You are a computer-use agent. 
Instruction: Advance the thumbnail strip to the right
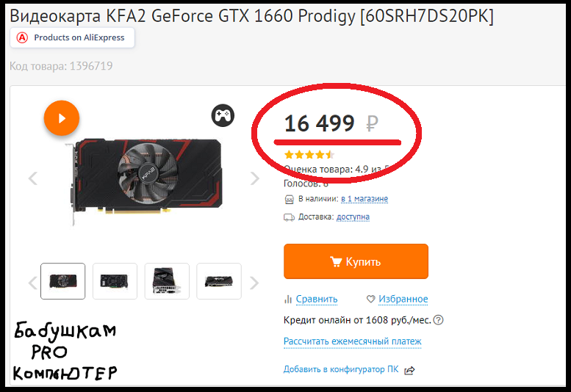click(254, 283)
